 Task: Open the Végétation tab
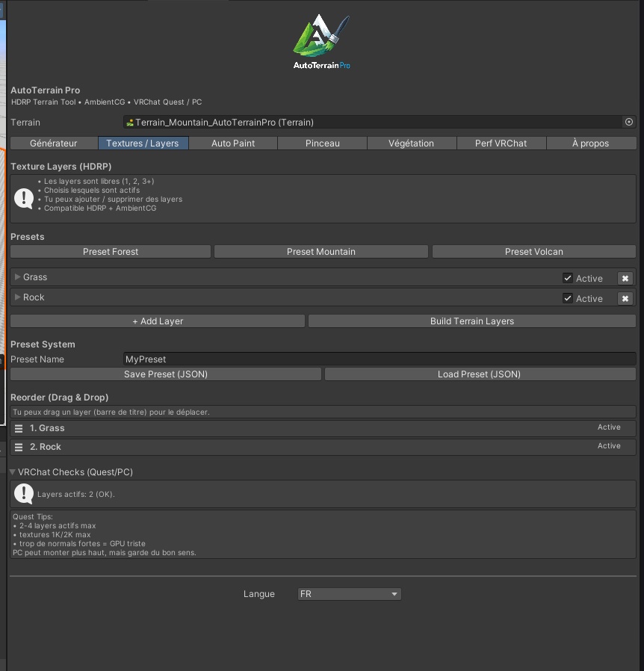point(411,143)
